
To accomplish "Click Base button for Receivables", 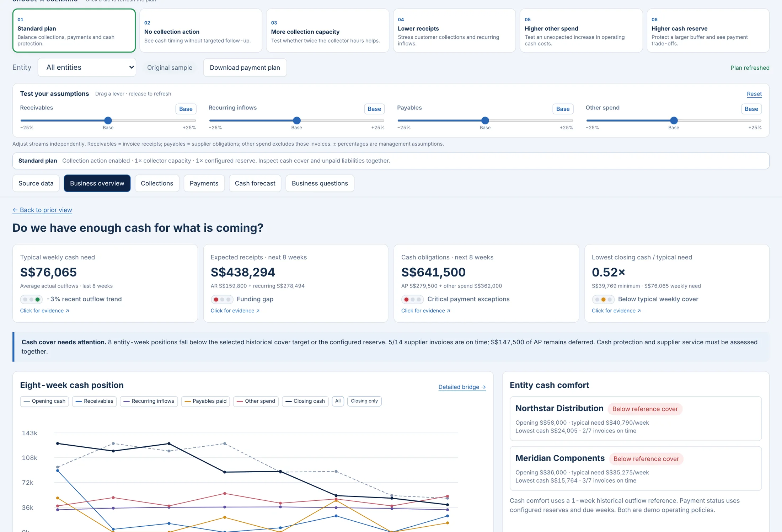I will [186, 109].
